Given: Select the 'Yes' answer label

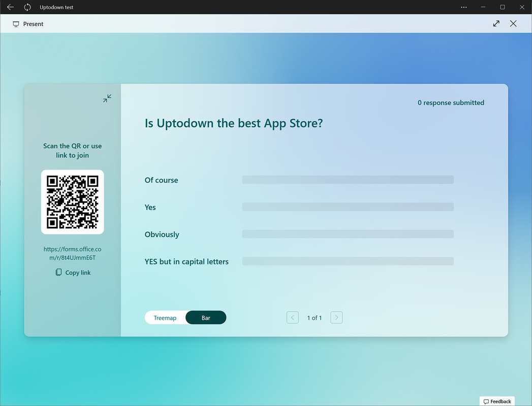Looking at the screenshot, I should [150, 207].
